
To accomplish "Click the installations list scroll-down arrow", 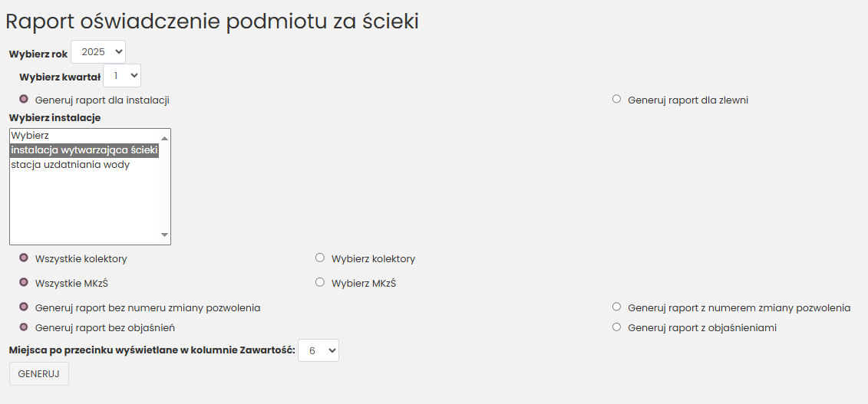I will click(164, 235).
